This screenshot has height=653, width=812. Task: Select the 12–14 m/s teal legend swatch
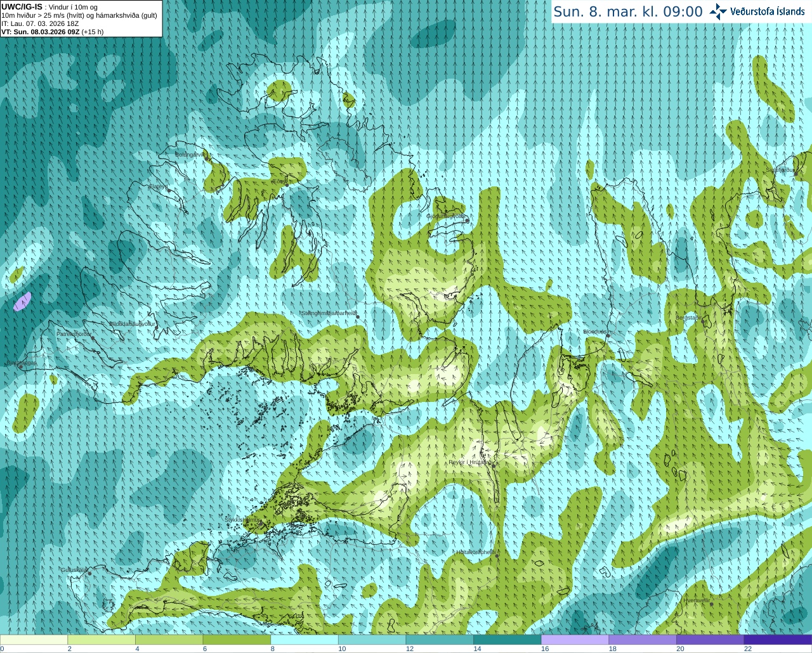[440, 640]
